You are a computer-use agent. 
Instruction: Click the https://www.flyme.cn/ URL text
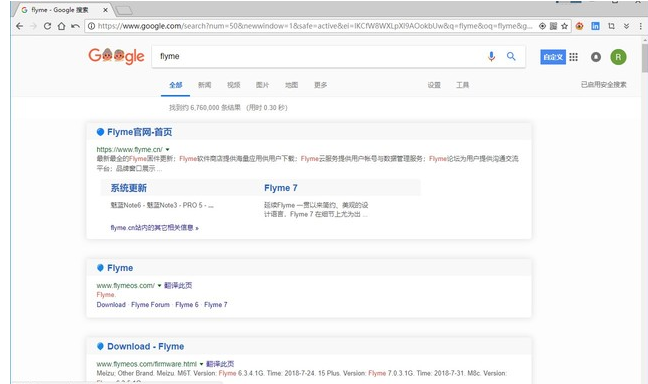pos(129,150)
